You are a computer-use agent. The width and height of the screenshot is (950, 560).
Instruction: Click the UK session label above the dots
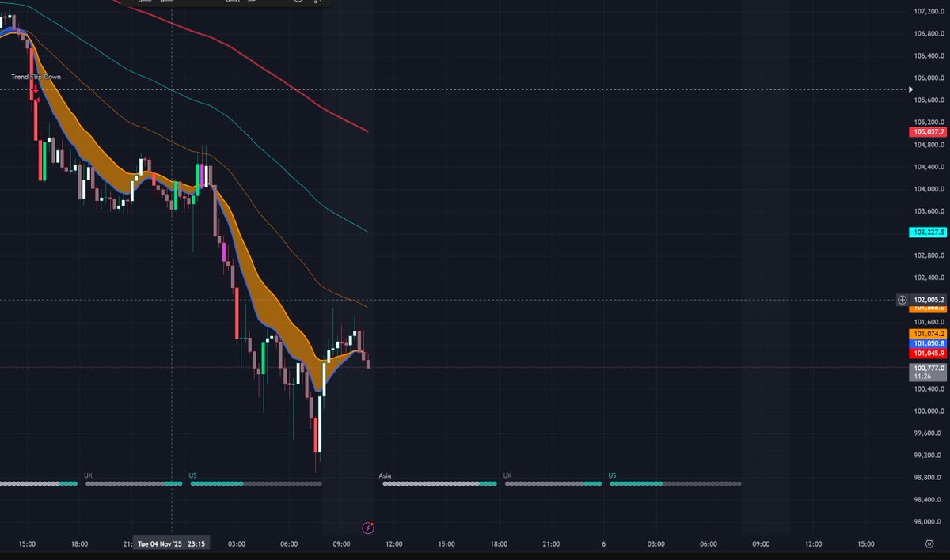(87, 475)
